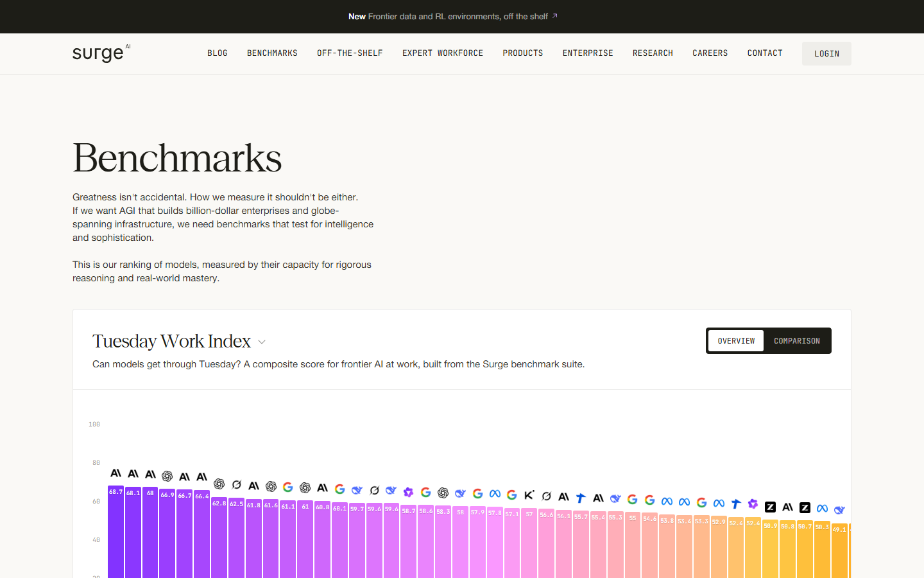Click the black Z icon above 50.9
Image resolution: width=924 pixels, height=578 pixels.
771,507
